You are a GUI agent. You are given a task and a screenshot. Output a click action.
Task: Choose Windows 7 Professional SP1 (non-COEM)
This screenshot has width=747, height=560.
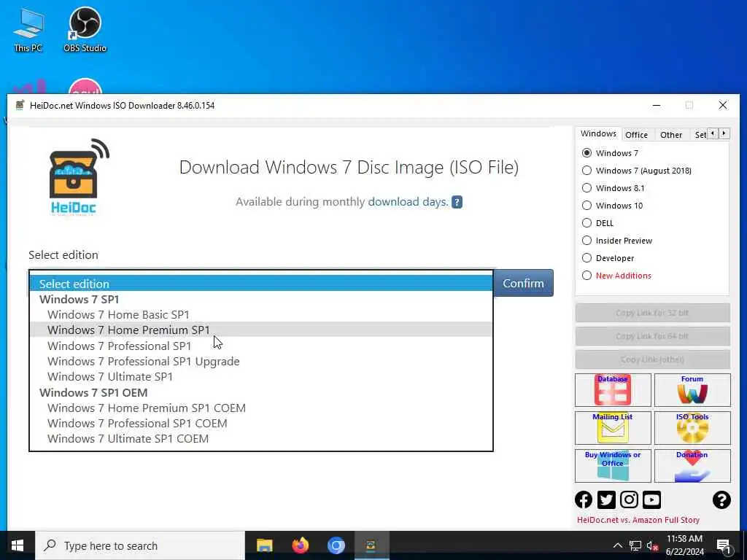[261, 346]
